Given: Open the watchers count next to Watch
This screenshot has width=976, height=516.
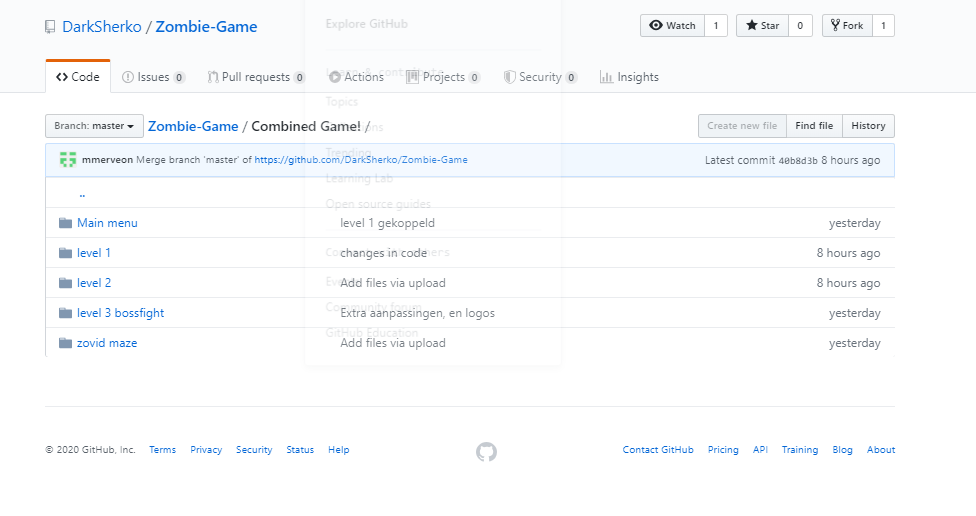Looking at the screenshot, I should pyautogui.click(x=716, y=26).
